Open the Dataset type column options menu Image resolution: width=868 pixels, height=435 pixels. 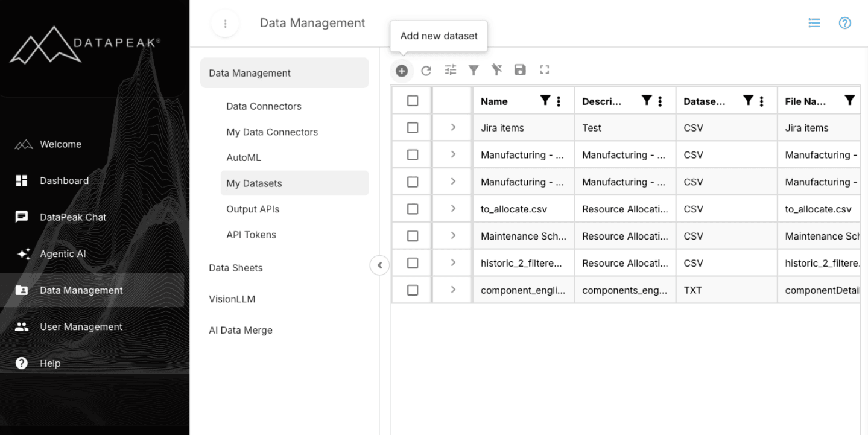tap(761, 101)
